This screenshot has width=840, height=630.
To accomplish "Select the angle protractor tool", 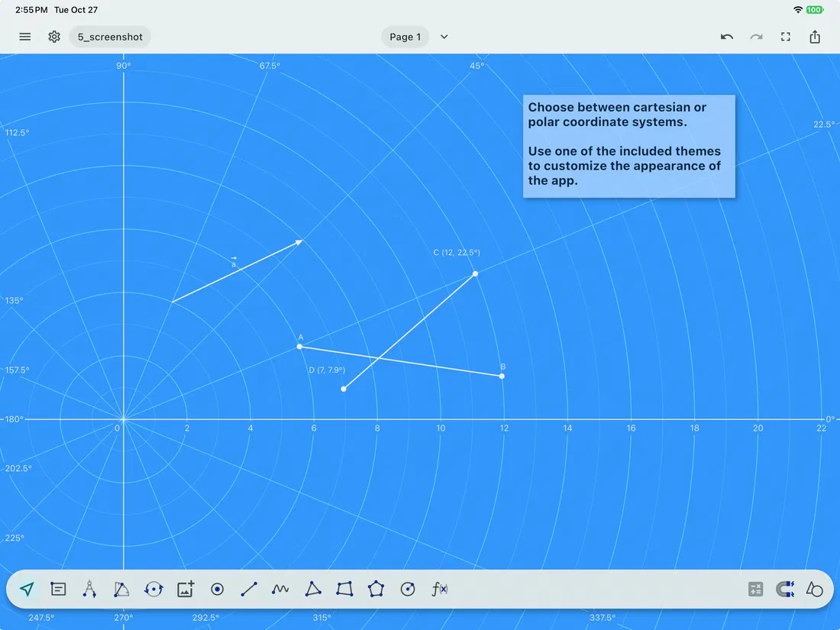I will pyautogui.click(x=121, y=590).
